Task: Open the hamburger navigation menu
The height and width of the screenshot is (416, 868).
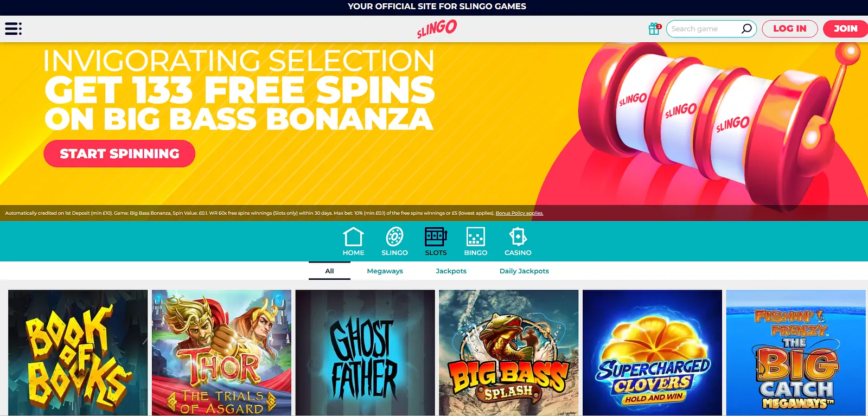Action: coord(14,29)
